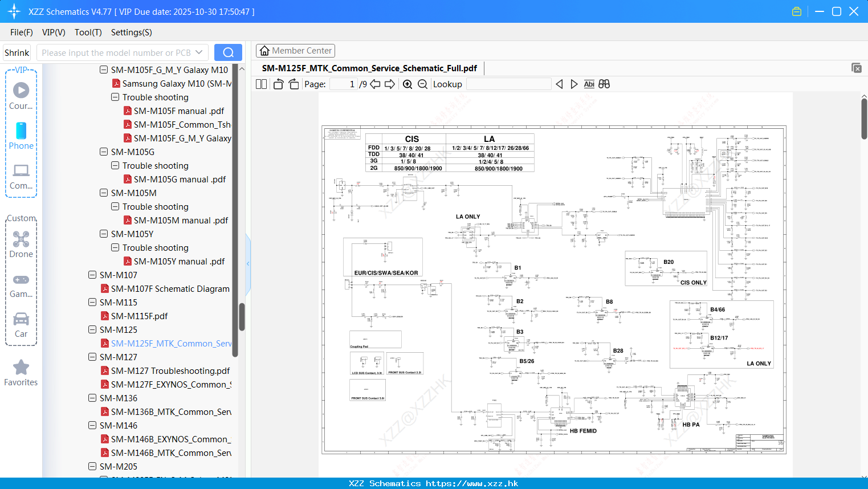
Task: Select the Drone category
Action: click(21, 244)
